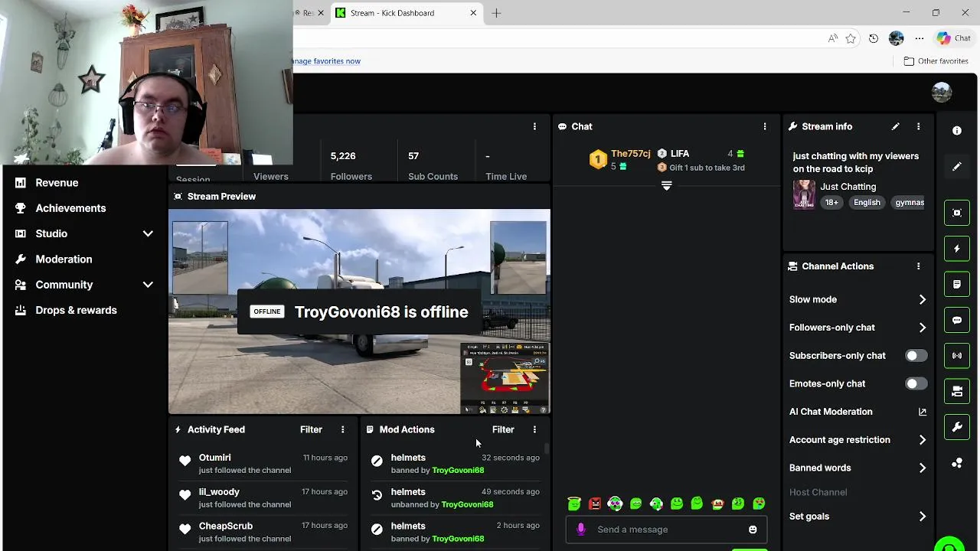The width and height of the screenshot is (980, 551).
Task: Open Drops & rewards in sidebar
Action: point(76,310)
